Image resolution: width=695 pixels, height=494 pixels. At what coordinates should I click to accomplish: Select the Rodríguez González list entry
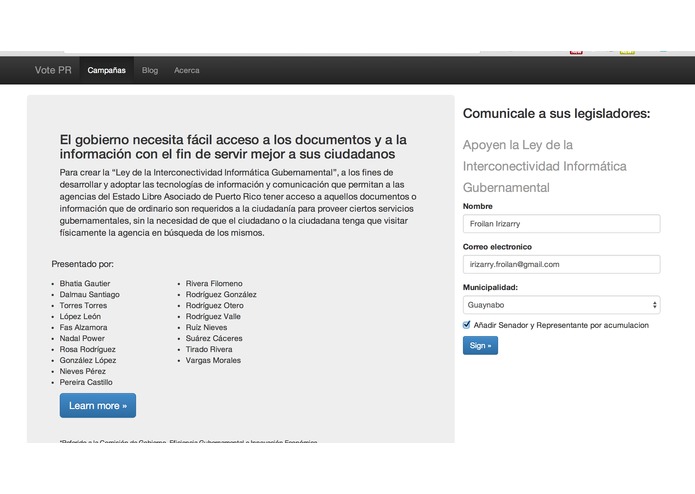[x=221, y=294]
